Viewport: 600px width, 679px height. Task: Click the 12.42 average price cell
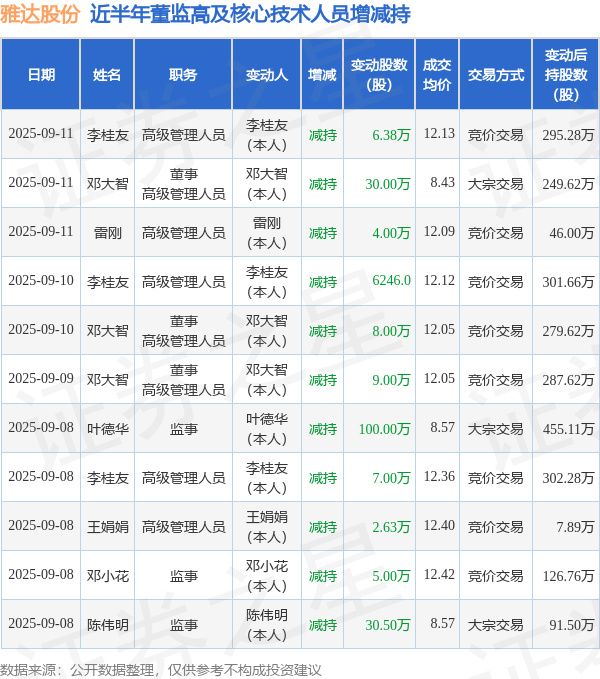439,574
